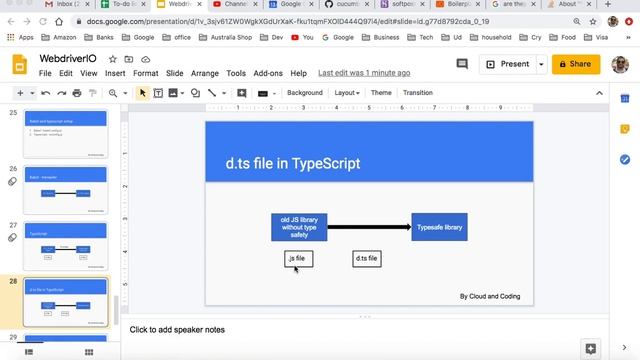
Task: Click the Share button
Action: [576, 64]
